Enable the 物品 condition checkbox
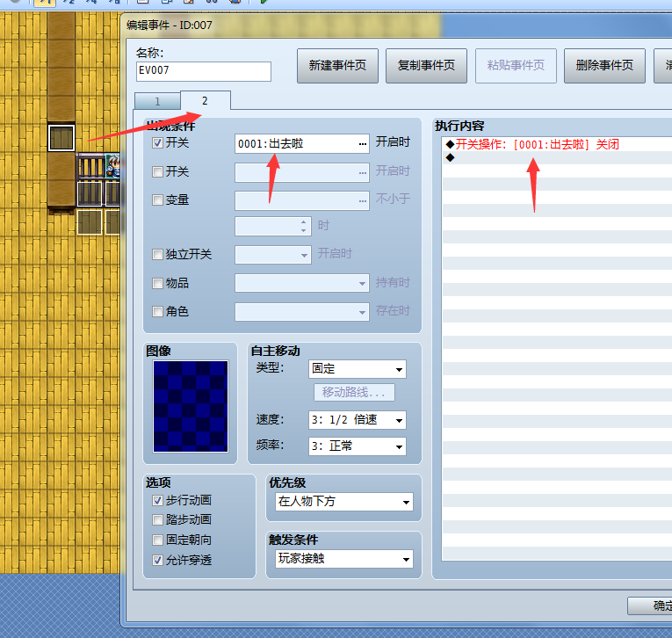 coord(157,283)
